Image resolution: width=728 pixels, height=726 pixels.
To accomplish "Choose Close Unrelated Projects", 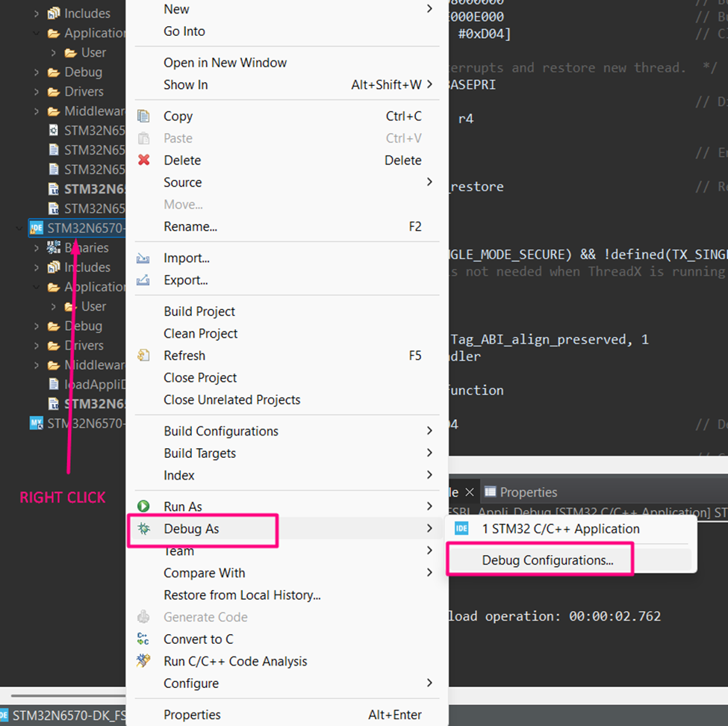I will 287,400.
